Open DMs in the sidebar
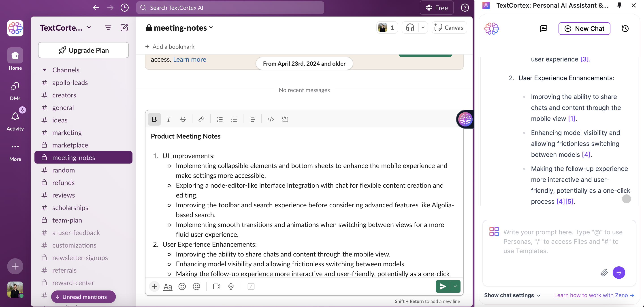This screenshot has width=644, height=307. pos(15,91)
